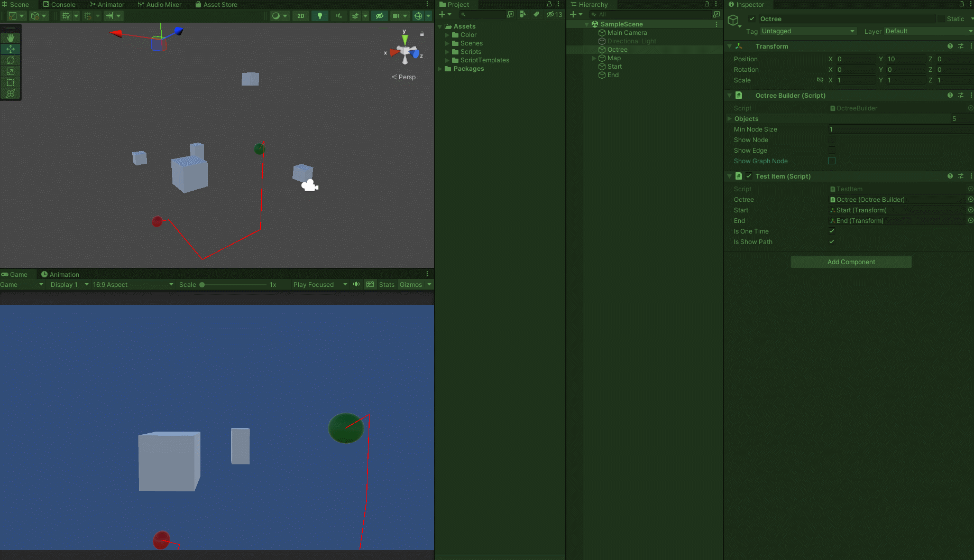This screenshot has width=974, height=560.
Task: Toggle Show Node checkbox
Action: [x=832, y=139]
